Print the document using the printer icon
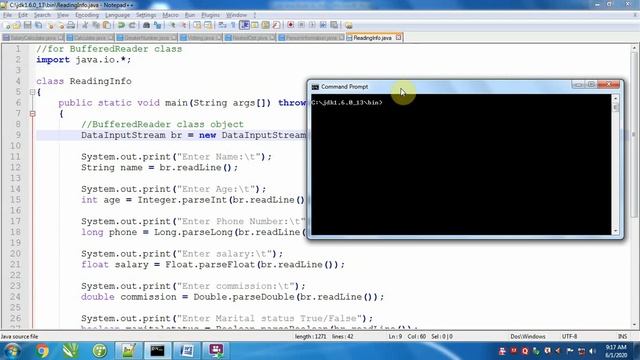This screenshot has width=640, height=360. 71,25
